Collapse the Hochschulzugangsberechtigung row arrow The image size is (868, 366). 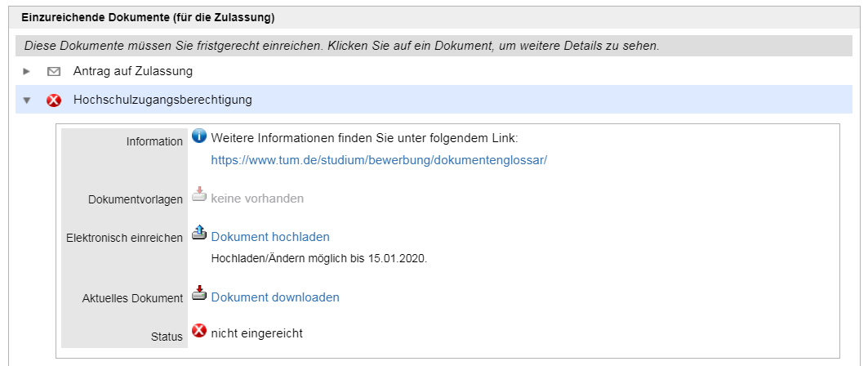(x=27, y=100)
